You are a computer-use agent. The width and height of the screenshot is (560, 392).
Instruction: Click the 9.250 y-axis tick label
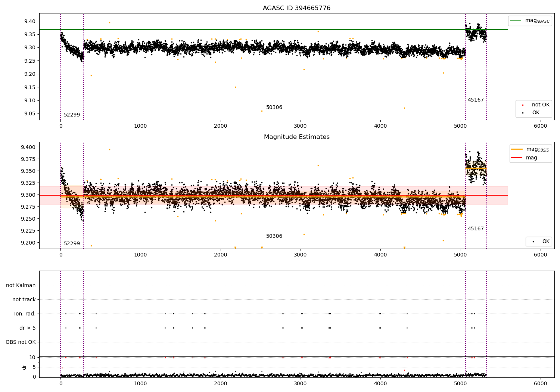pyautogui.click(x=28, y=219)
